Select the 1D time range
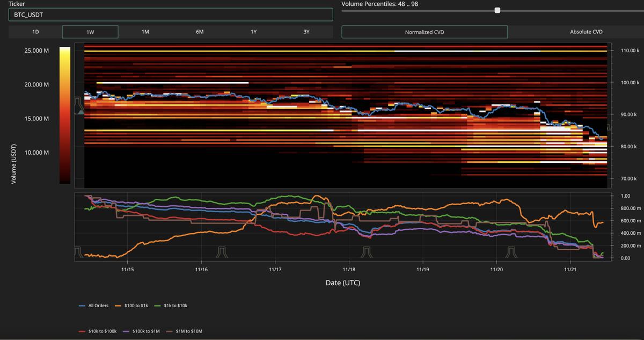Screen dimensions: 644x340 35,32
